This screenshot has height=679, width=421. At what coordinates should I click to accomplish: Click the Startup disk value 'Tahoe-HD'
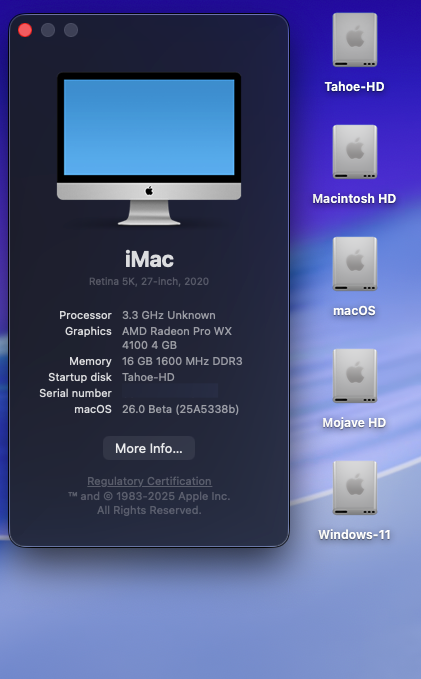point(148,377)
